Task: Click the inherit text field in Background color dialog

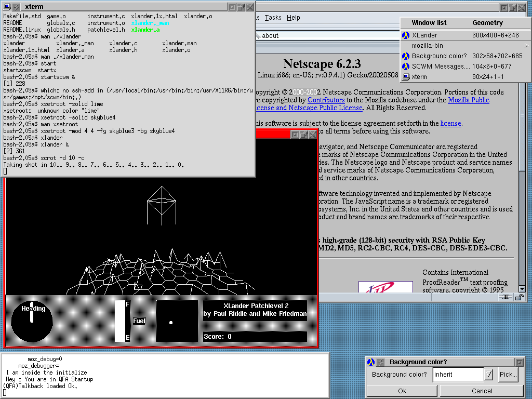Action: pos(458,375)
